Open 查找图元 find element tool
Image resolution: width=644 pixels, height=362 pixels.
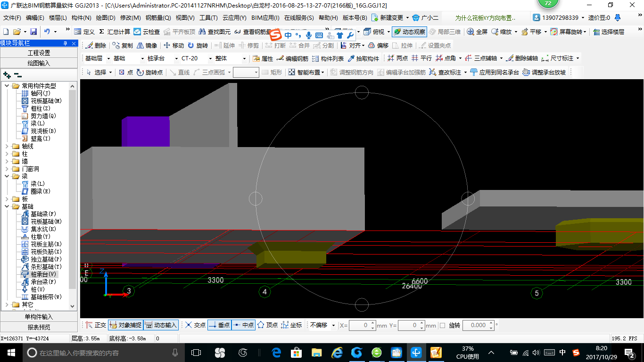click(215, 32)
